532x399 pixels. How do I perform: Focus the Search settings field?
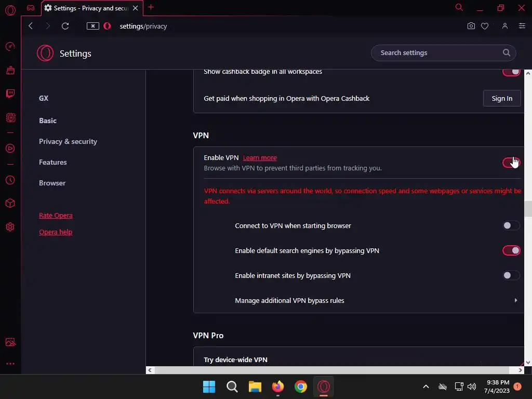click(x=444, y=52)
